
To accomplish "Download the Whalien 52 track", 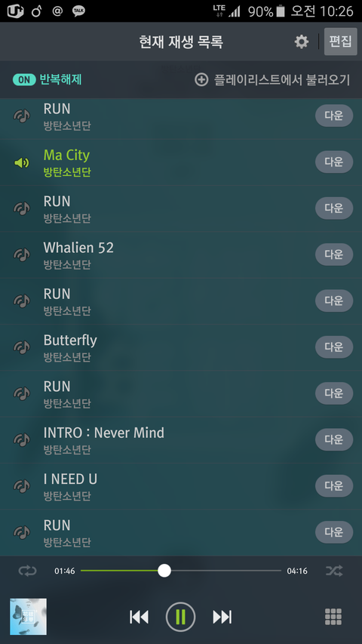I will pos(334,254).
